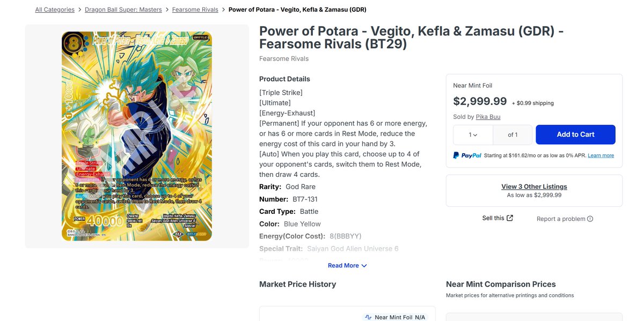Click the Fearsome Rivals set subtitle
The width and height of the screenshot is (644, 321).
[x=284, y=58]
